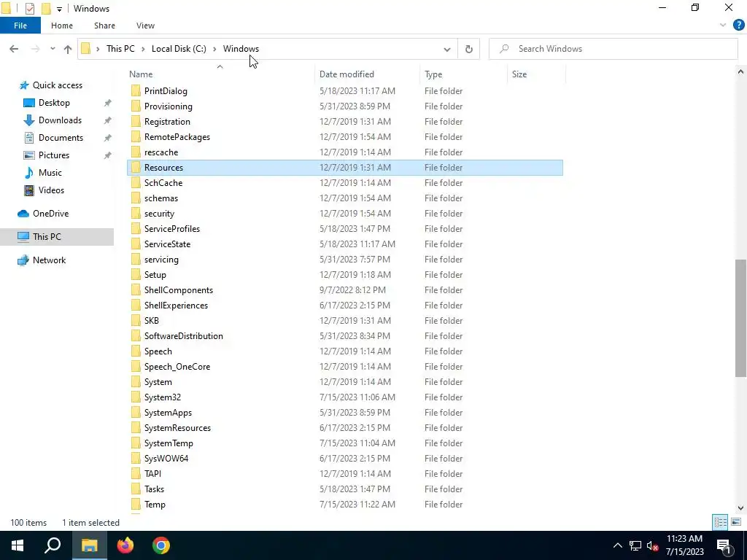Select the Speech_OneCore folder name
747x560 pixels.
pyautogui.click(x=177, y=367)
